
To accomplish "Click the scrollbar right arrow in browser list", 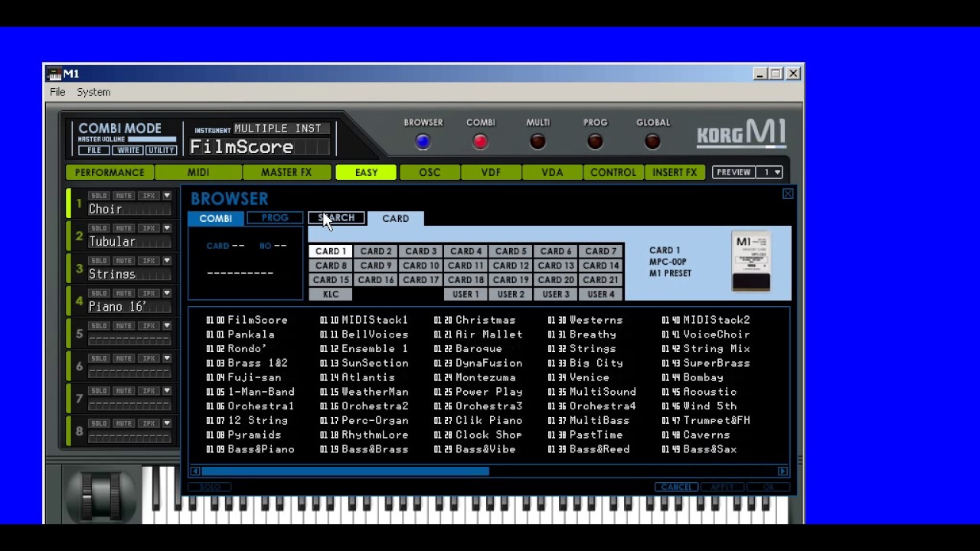I will pos(782,471).
